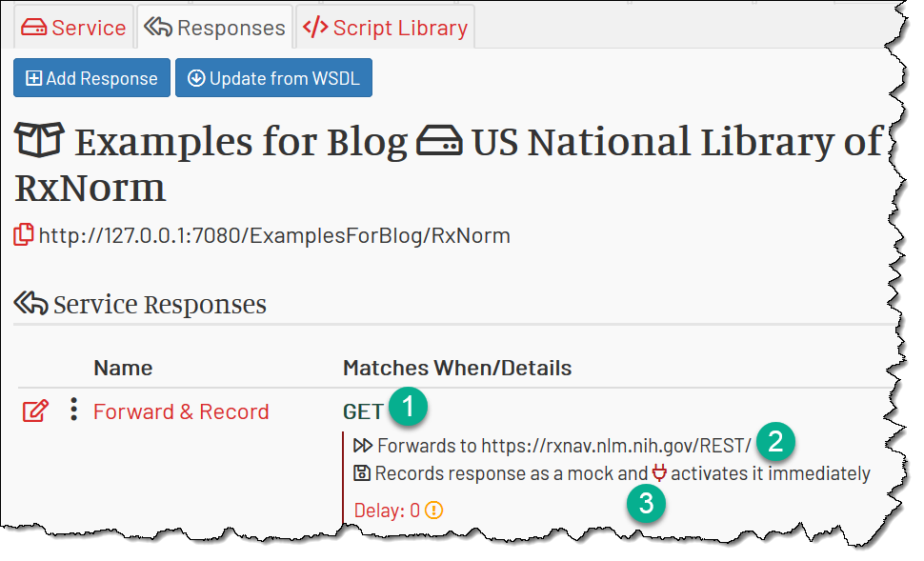Select the service URL text http://127.0.0.1:7080/ExamplesForBlog/RxNorm
The width and height of the screenshot is (924, 561).
point(274,235)
